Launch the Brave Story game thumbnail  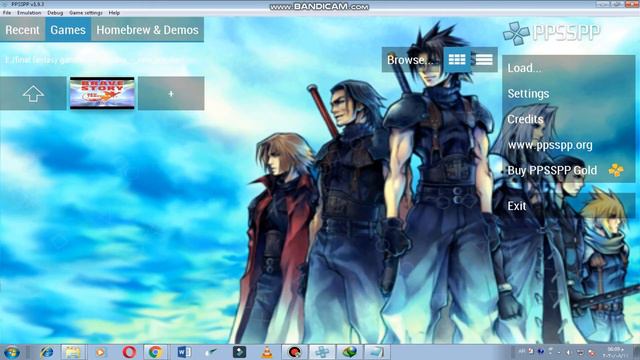point(102,93)
